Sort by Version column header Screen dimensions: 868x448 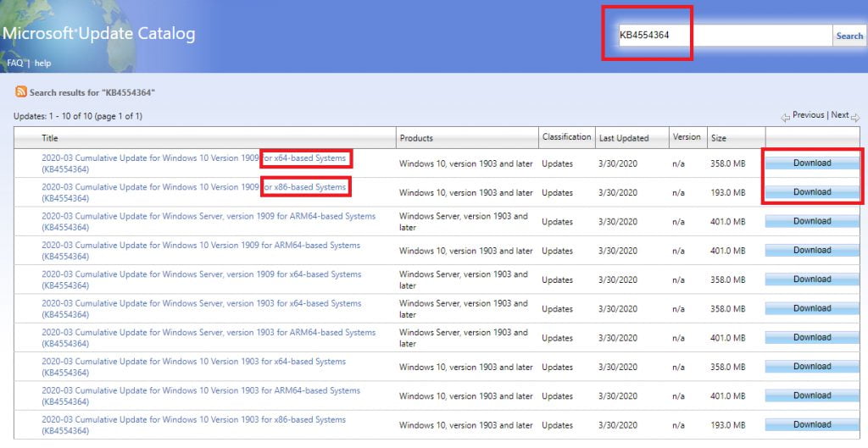[x=687, y=136]
